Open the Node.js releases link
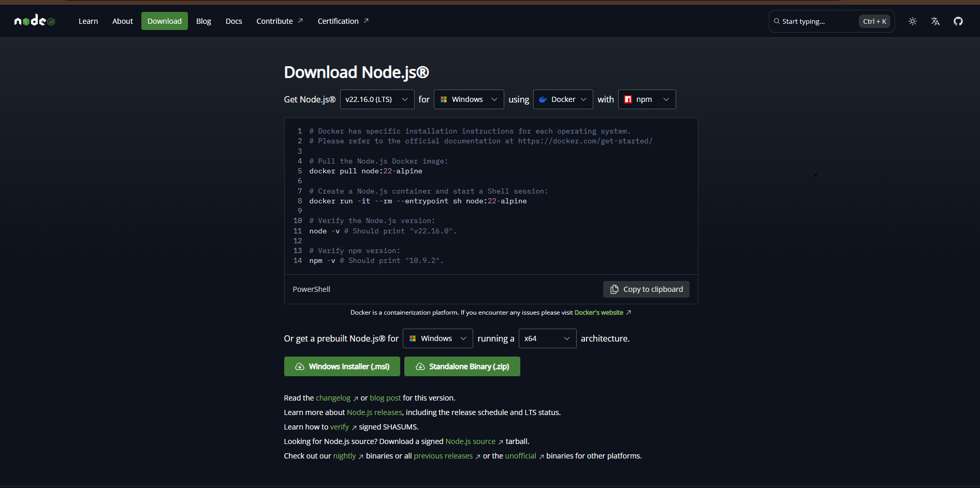Viewport: 980px width, 488px height. tap(374, 412)
